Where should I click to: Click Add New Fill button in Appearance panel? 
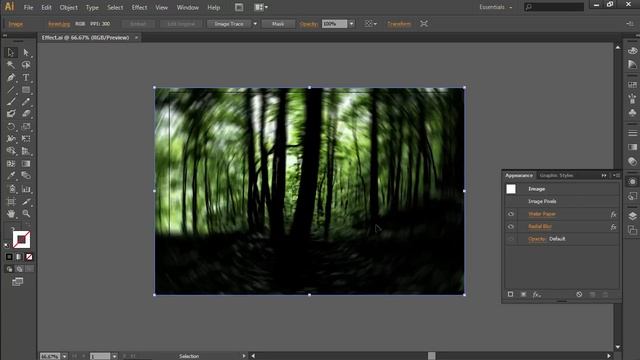coord(523,294)
